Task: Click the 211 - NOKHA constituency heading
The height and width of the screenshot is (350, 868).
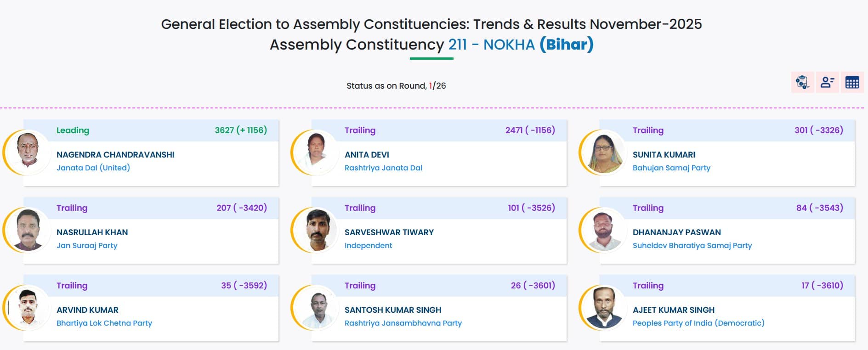Action: tap(491, 45)
